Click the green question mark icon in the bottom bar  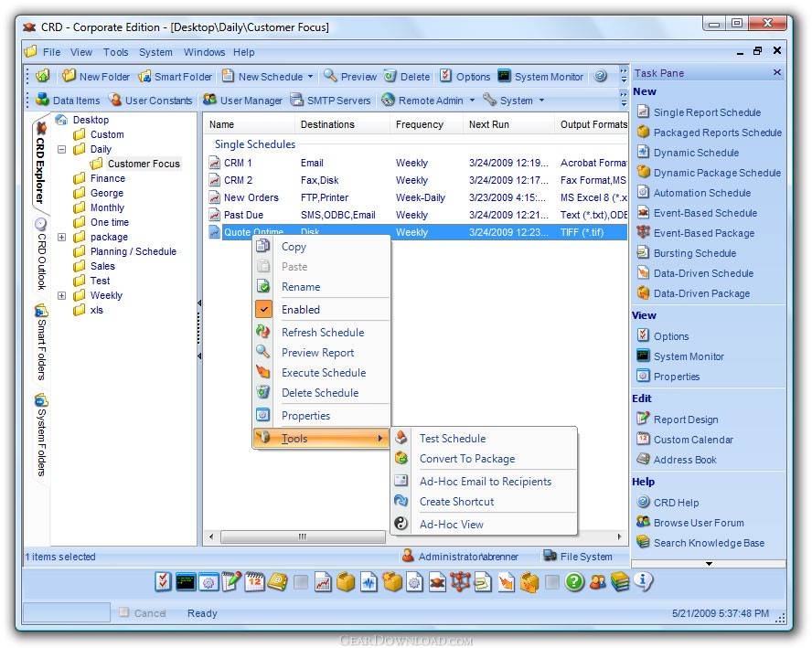point(574,582)
